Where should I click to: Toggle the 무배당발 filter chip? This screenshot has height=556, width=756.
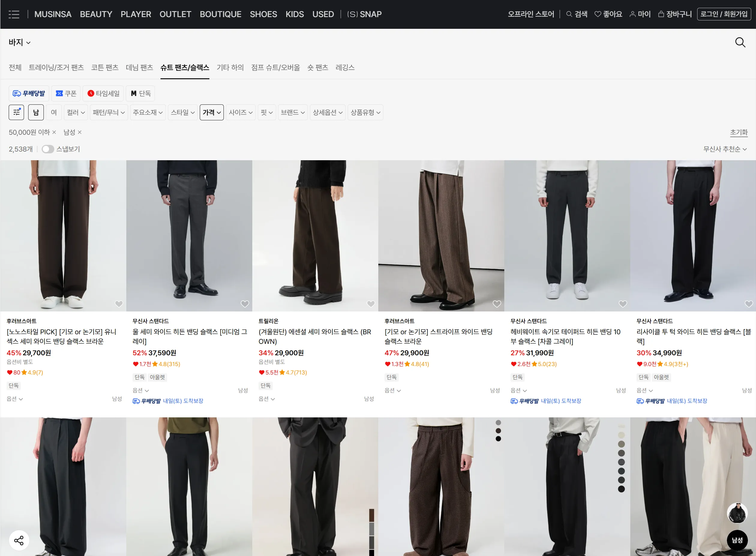[x=29, y=94]
